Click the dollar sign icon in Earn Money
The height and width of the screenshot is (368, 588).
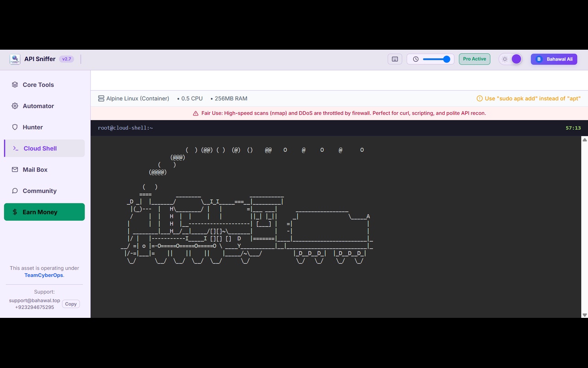tap(15, 212)
